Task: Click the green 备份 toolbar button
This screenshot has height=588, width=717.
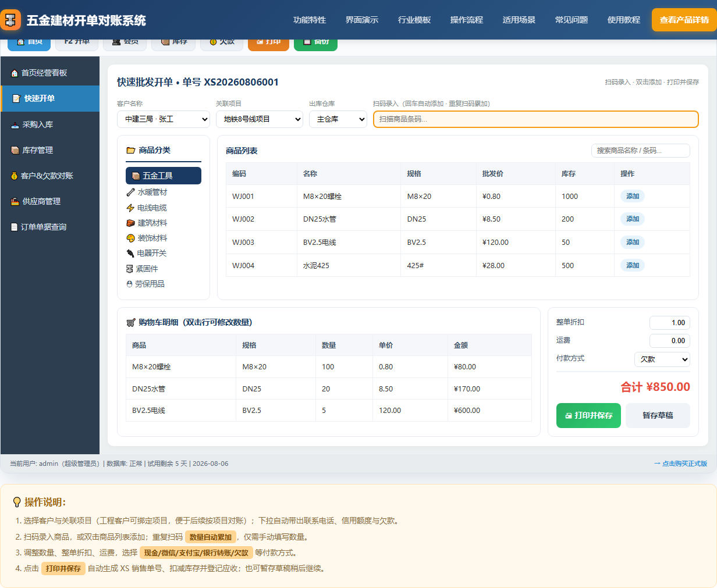Action: tap(315, 44)
